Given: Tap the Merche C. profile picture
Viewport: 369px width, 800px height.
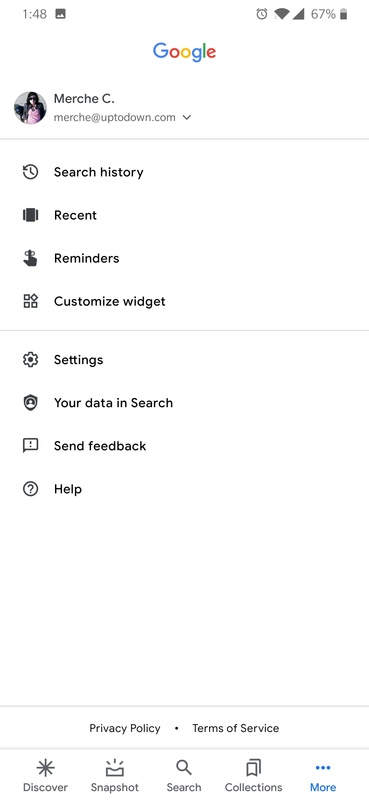Looking at the screenshot, I should pos(30,108).
